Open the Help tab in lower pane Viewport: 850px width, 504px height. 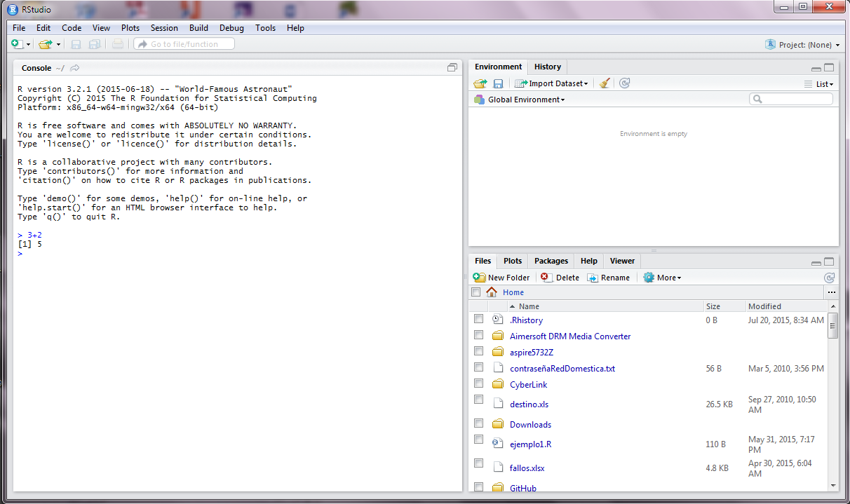point(589,261)
